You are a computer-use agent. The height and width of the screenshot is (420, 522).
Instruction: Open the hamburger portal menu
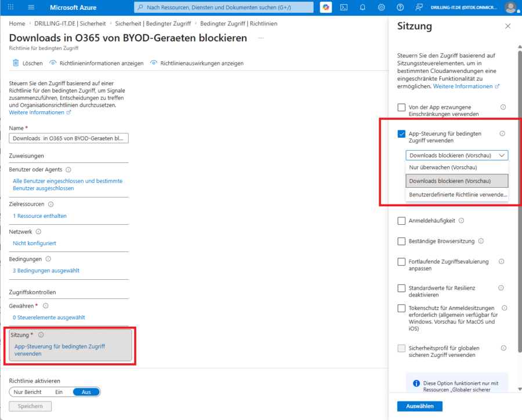pyautogui.click(x=31, y=7)
